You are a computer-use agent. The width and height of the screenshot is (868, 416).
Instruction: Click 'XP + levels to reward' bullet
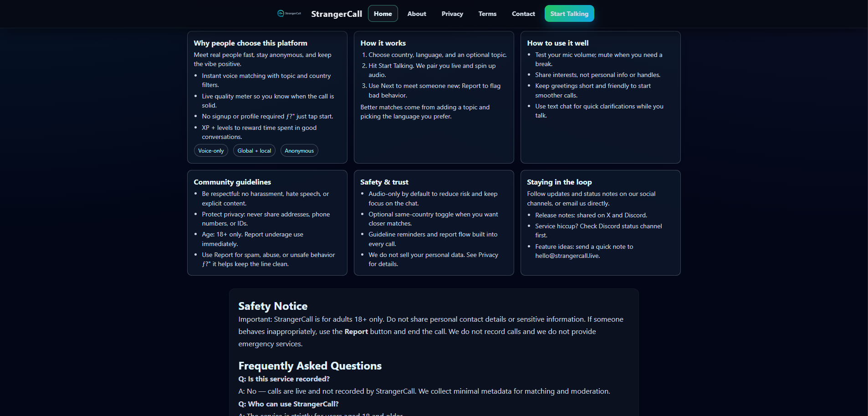[x=259, y=132]
